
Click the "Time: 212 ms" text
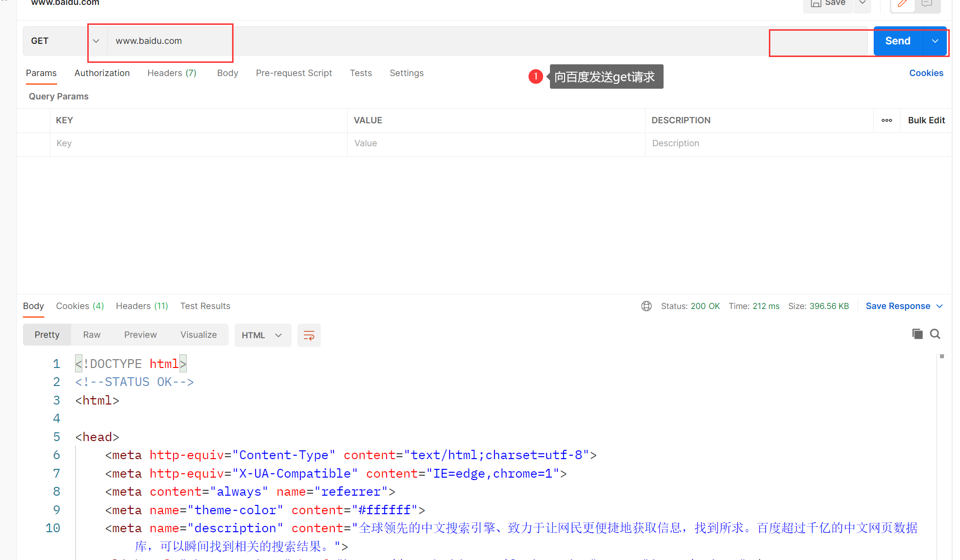click(x=754, y=306)
